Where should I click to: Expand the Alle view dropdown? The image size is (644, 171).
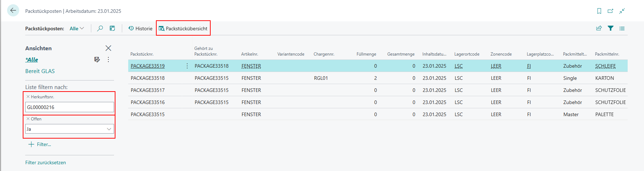tap(77, 28)
